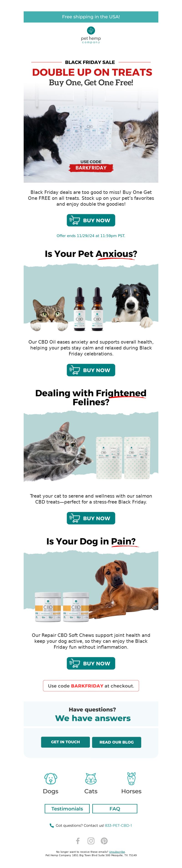This screenshot has width=182, height=868.
Task: Visit the Facebook page icon
Action: click(78, 841)
